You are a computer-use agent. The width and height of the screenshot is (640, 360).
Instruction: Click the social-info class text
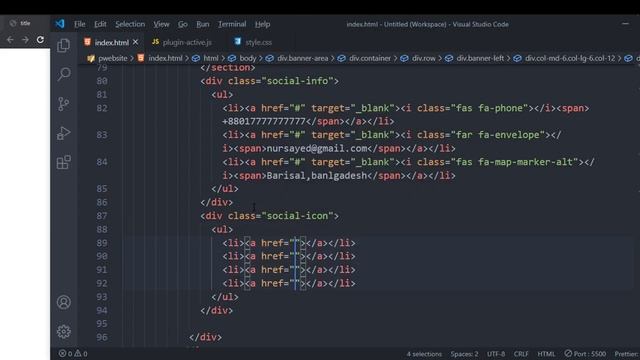pos(298,81)
